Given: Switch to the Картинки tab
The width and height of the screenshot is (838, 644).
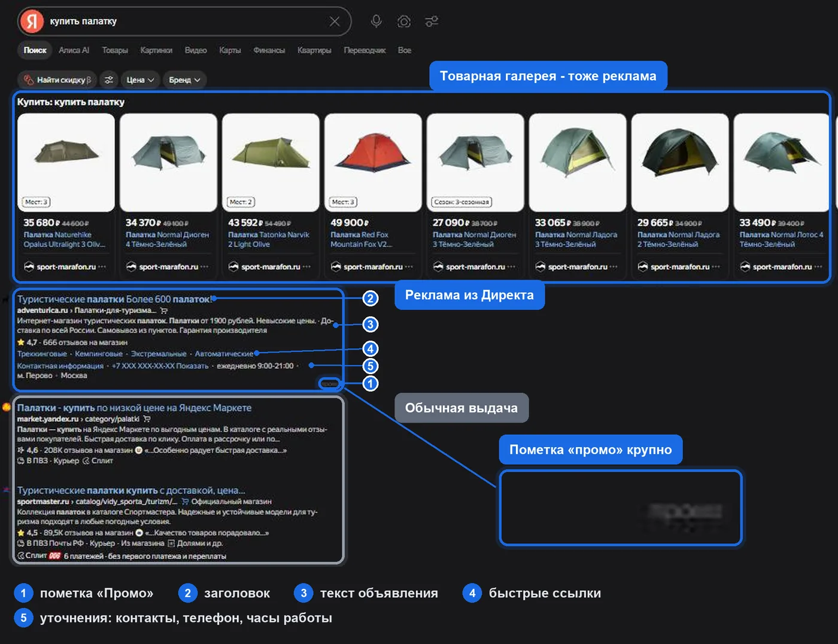Looking at the screenshot, I should tap(156, 50).
